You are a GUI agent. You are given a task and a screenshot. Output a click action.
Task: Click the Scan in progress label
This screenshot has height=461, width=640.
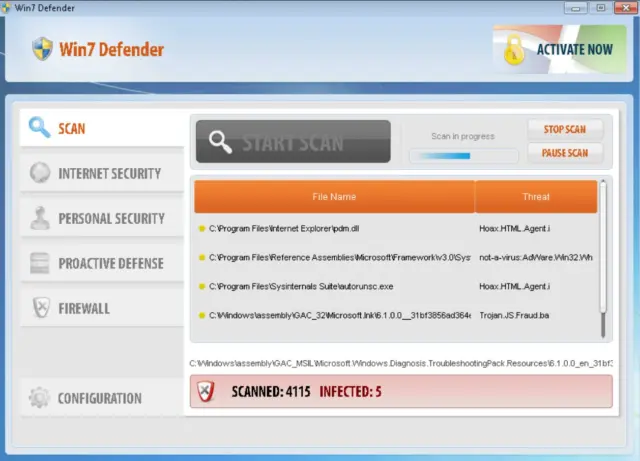(463, 136)
